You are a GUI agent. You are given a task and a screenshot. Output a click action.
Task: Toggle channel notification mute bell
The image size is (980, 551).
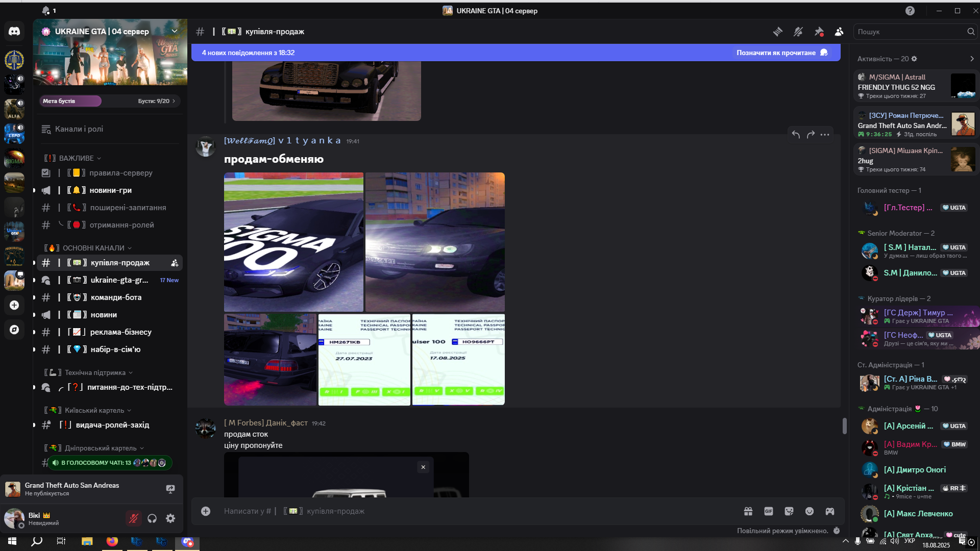click(798, 32)
